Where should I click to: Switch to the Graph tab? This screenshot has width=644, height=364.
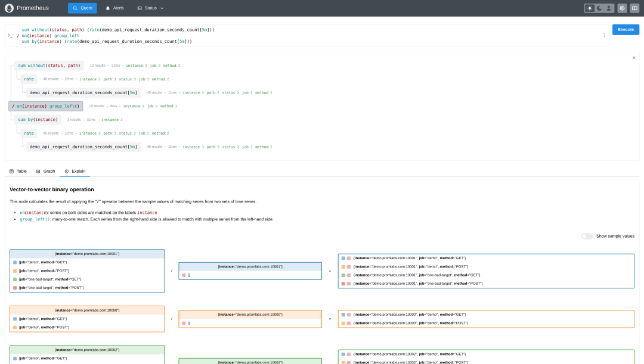point(45,171)
